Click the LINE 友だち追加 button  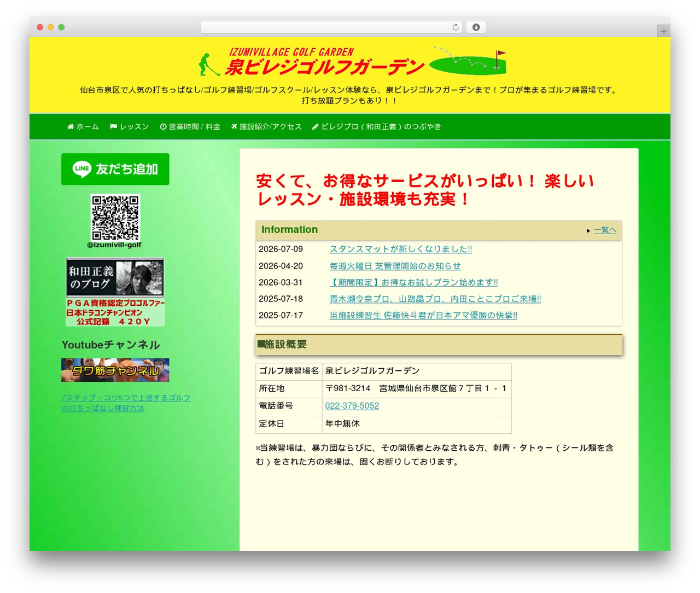pos(115,169)
